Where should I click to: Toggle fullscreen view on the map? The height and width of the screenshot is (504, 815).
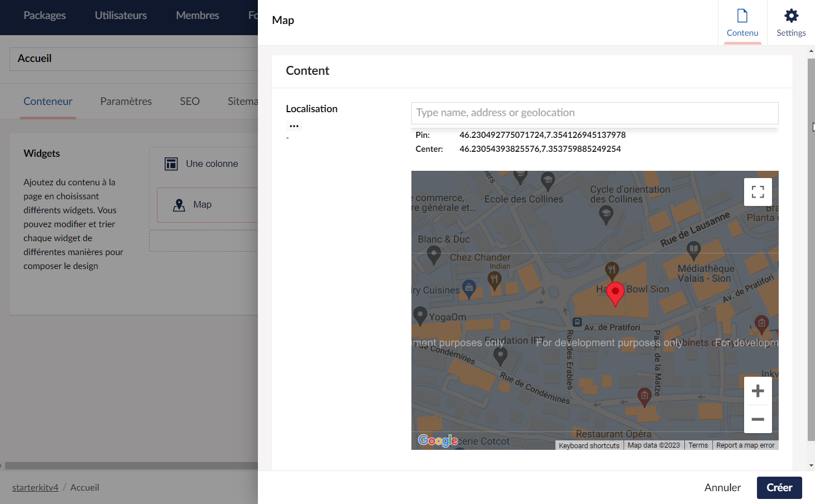[x=758, y=192]
